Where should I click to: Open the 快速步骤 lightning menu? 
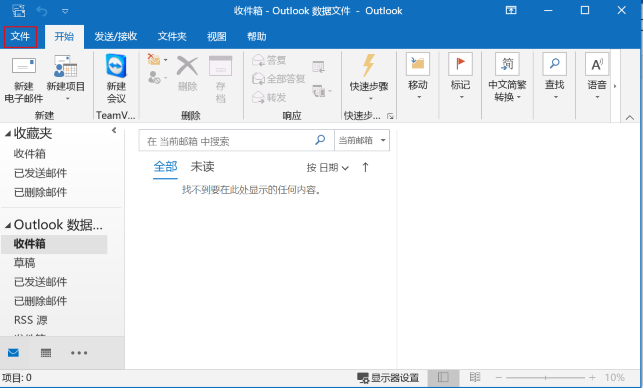click(x=369, y=78)
